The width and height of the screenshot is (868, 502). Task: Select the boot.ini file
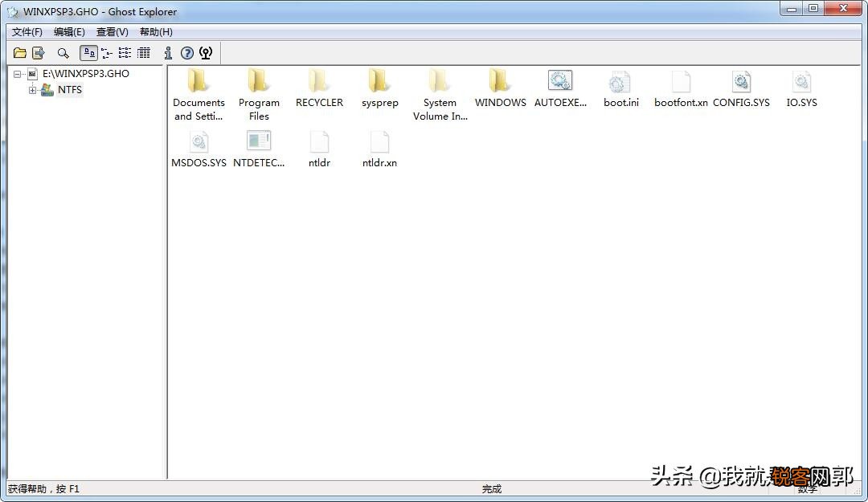pyautogui.click(x=621, y=88)
